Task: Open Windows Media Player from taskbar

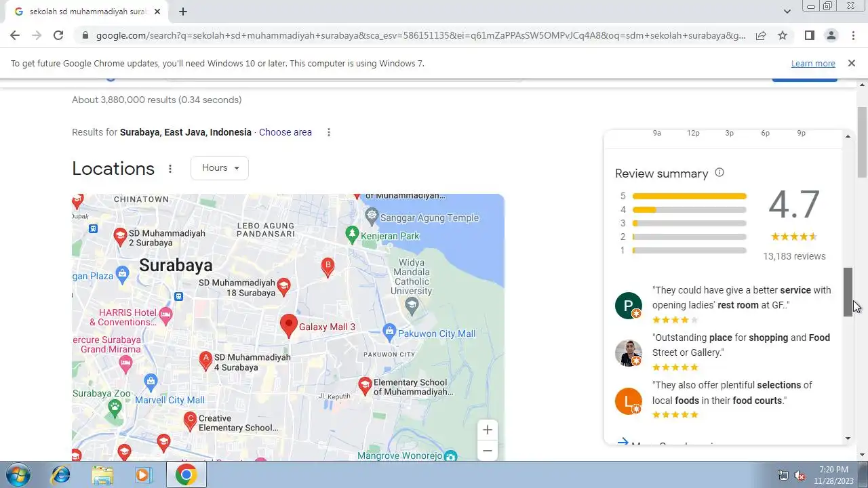Action: 143,474
